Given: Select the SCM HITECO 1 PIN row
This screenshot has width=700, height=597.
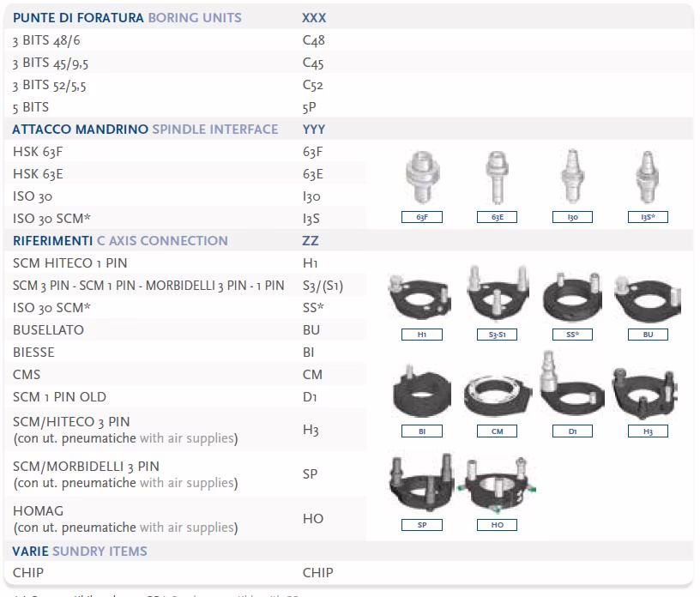Looking at the screenshot, I should [69, 263].
